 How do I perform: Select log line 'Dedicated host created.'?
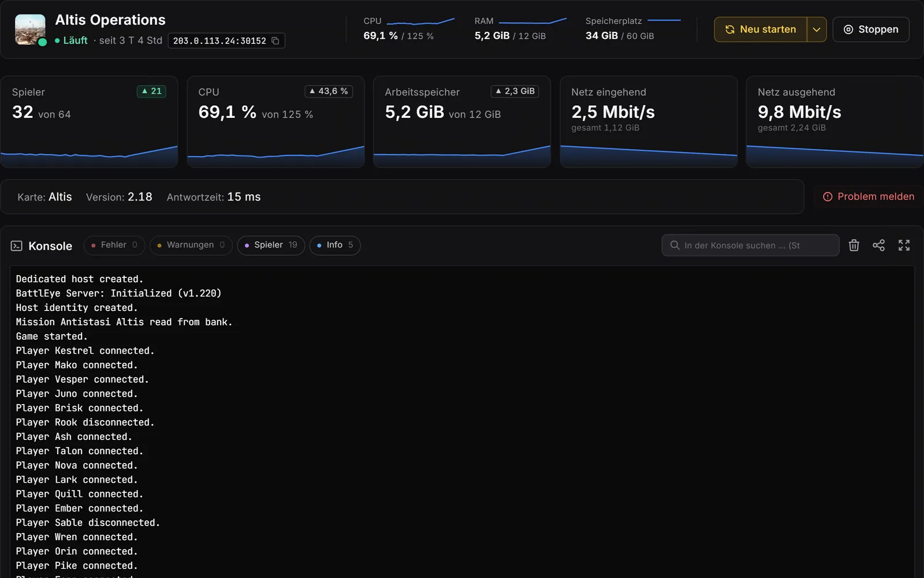click(x=80, y=279)
